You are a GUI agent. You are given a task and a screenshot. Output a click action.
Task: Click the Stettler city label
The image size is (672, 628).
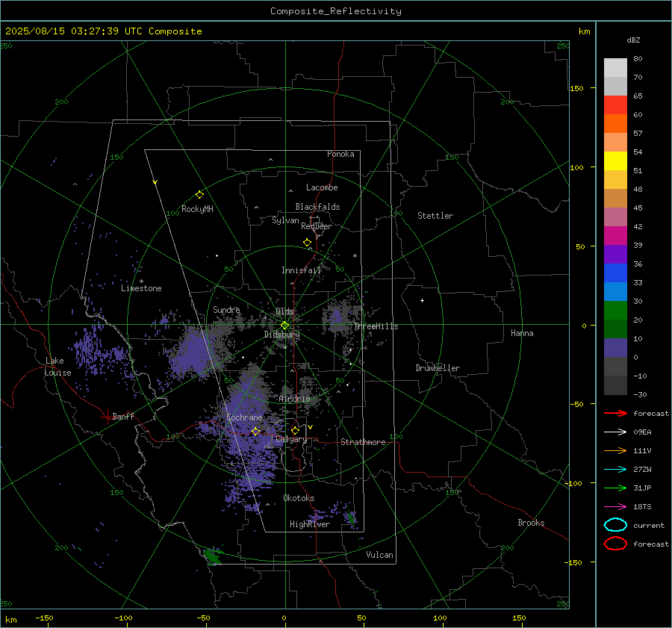(x=435, y=216)
